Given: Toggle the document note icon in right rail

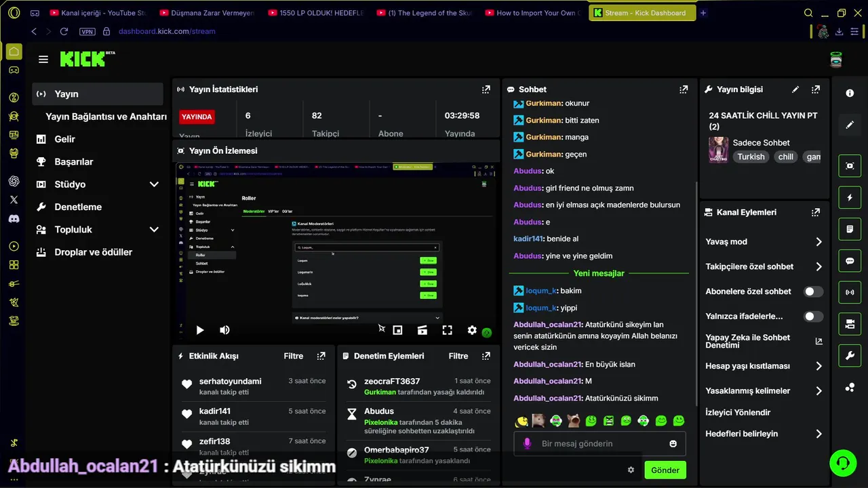Looking at the screenshot, I should tap(850, 229).
